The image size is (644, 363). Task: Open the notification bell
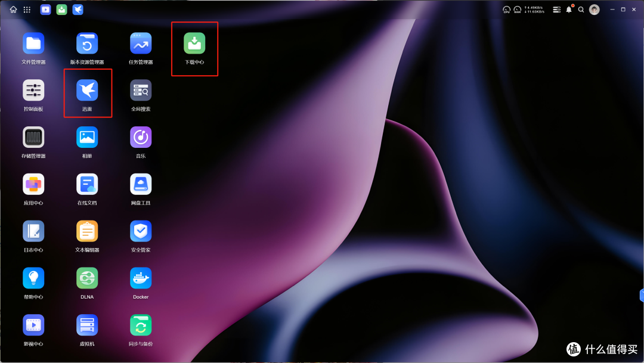tap(569, 10)
